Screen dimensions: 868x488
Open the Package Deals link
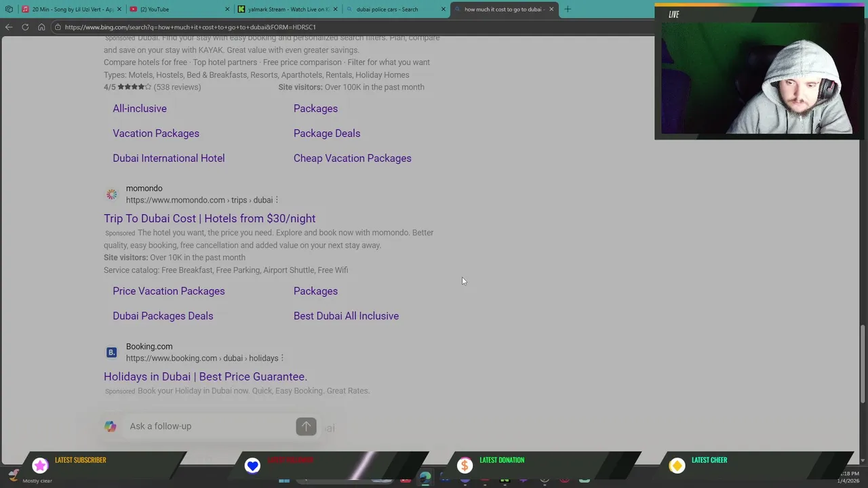[327, 134]
